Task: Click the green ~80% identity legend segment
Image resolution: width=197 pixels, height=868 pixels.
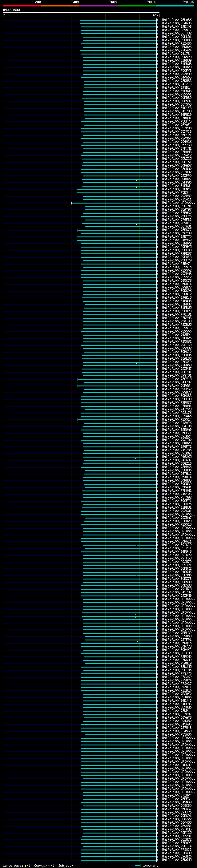Action: click(137, 6)
